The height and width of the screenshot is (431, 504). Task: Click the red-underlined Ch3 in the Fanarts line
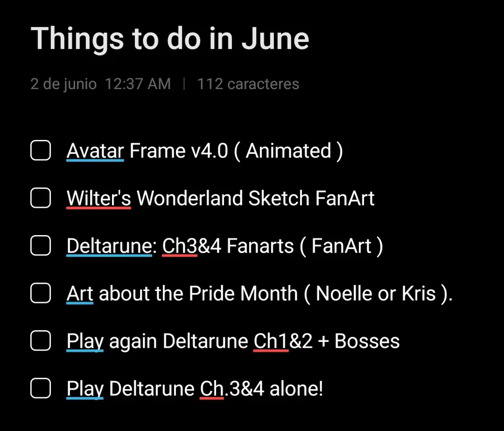(180, 246)
